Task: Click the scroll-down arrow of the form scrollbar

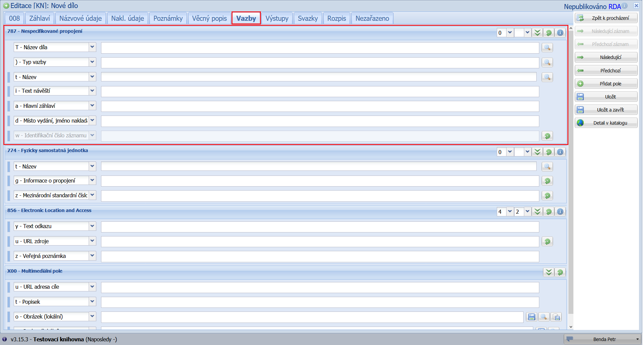Action: (571, 327)
